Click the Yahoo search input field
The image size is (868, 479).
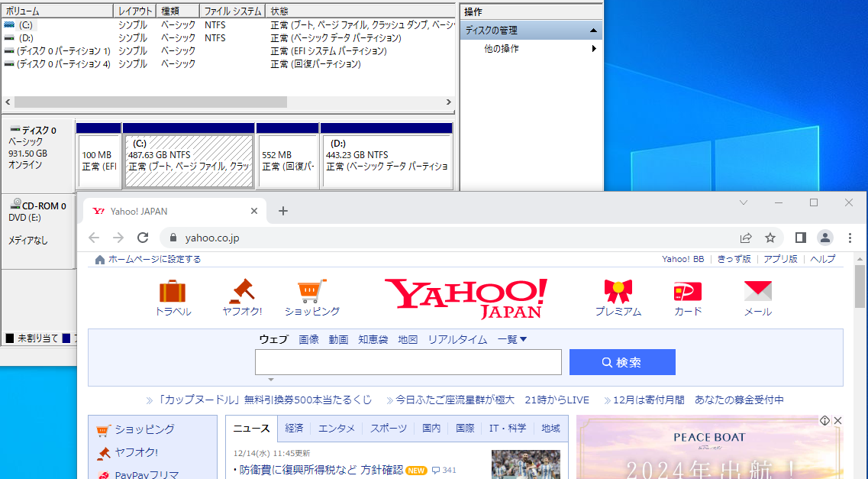point(408,362)
